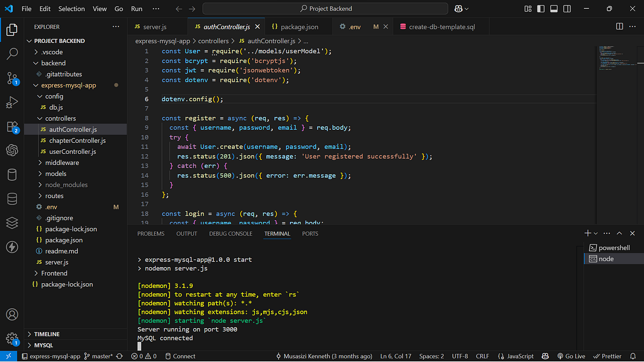The image size is (644, 362).
Task: Open a new terminal with the plus icon
Action: [x=587, y=233]
